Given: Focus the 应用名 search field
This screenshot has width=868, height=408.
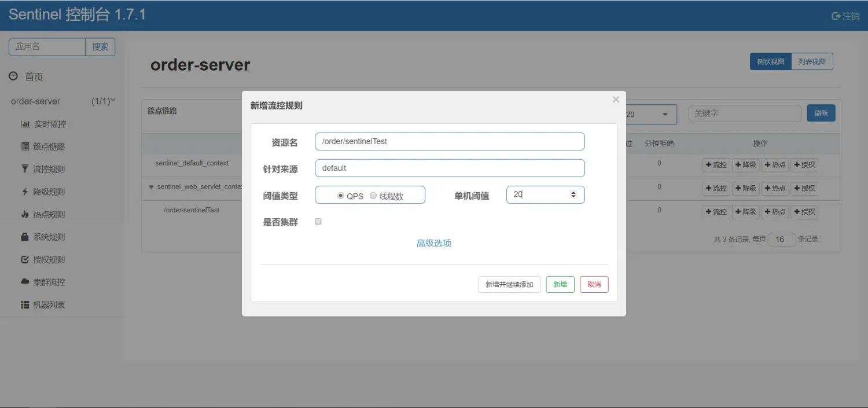Looking at the screenshot, I should (47, 47).
